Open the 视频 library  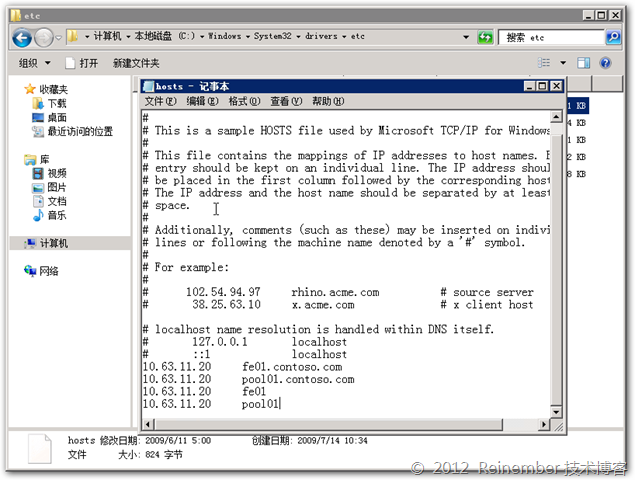click(56, 173)
